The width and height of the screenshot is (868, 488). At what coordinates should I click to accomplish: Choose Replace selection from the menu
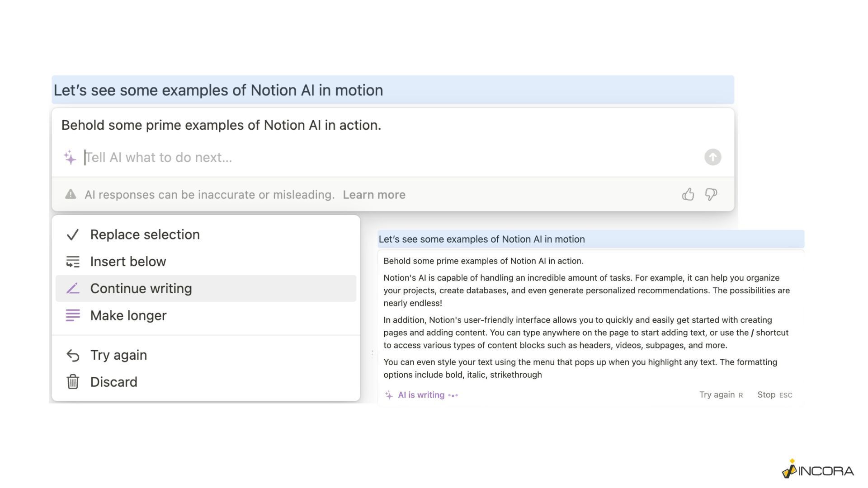[206, 235]
